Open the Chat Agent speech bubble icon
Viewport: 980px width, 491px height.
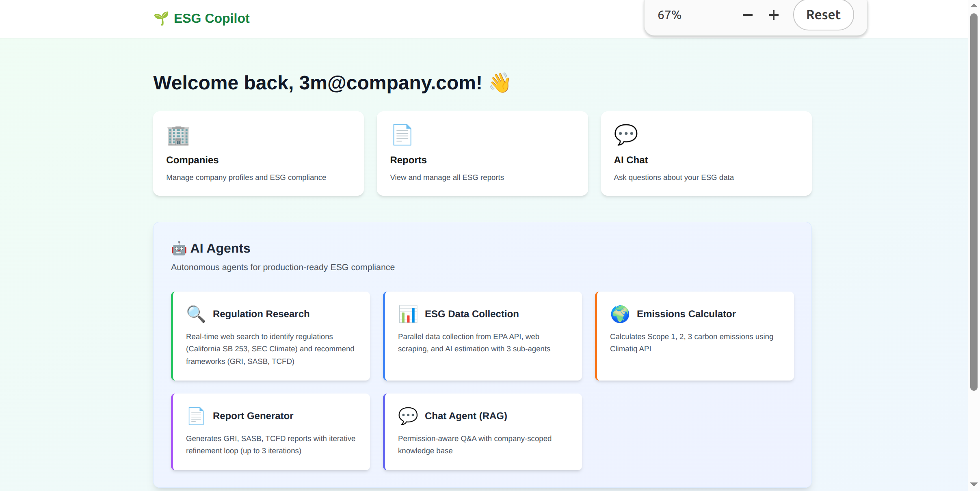[x=408, y=415]
